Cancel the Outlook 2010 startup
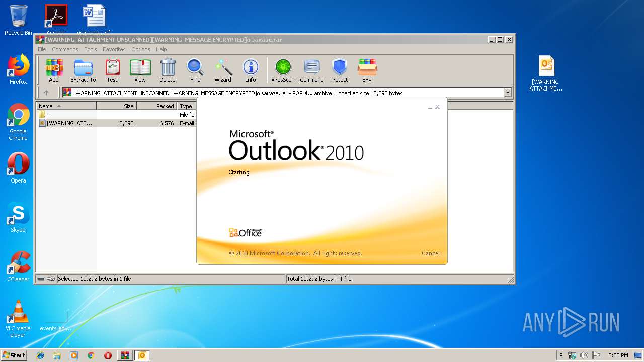 click(x=430, y=253)
